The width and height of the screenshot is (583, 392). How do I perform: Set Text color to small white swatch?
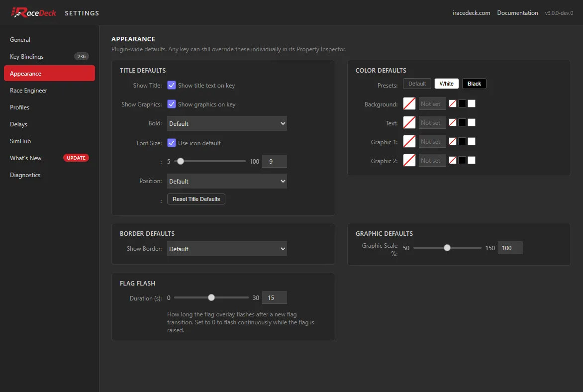[x=472, y=122]
